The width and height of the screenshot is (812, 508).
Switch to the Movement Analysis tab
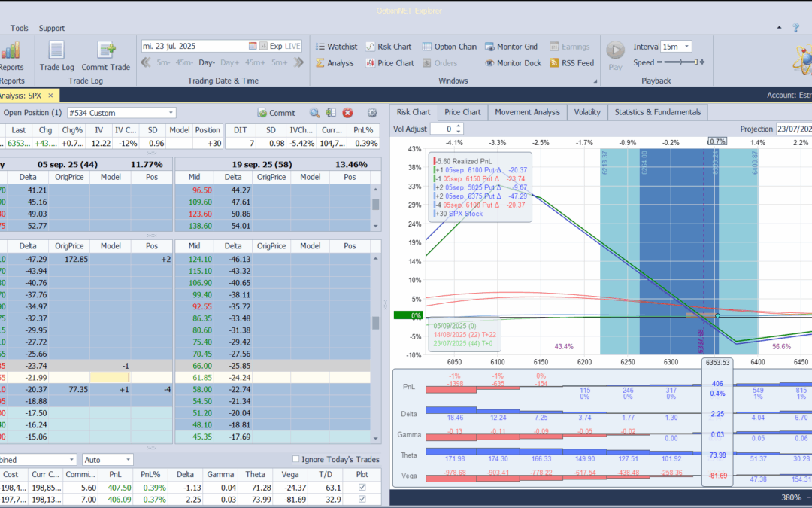(526, 112)
